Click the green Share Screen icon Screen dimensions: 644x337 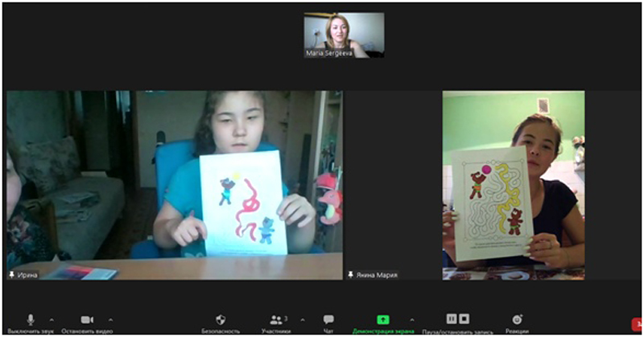click(x=382, y=319)
